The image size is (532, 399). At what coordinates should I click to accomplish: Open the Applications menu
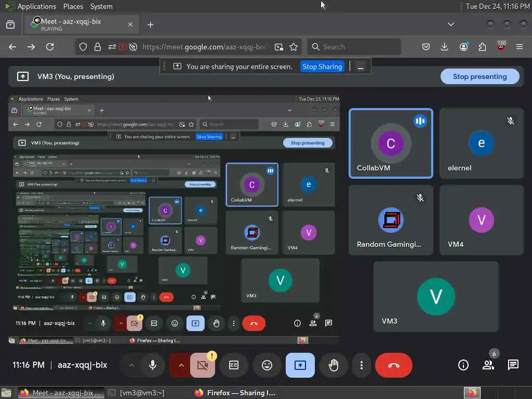[37, 6]
